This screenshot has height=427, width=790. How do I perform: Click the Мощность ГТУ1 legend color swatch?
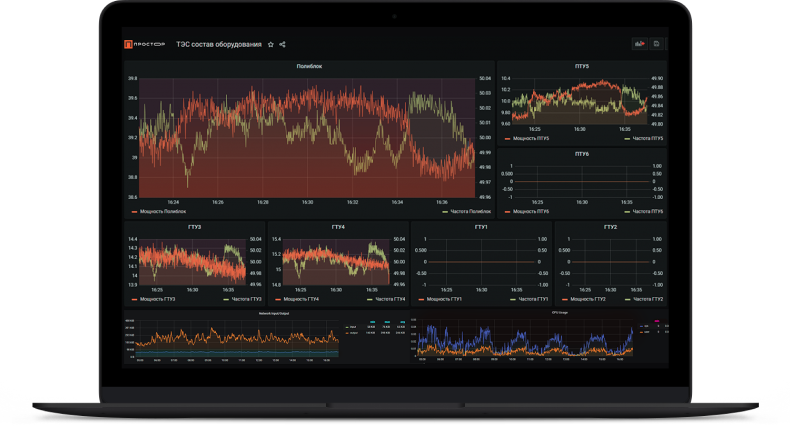coord(422,299)
